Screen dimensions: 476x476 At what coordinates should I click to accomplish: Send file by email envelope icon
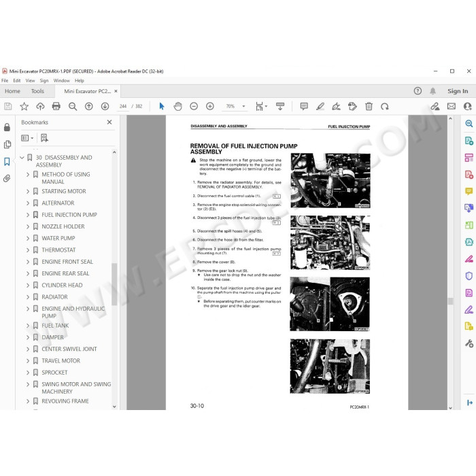pyautogui.click(x=452, y=106)
